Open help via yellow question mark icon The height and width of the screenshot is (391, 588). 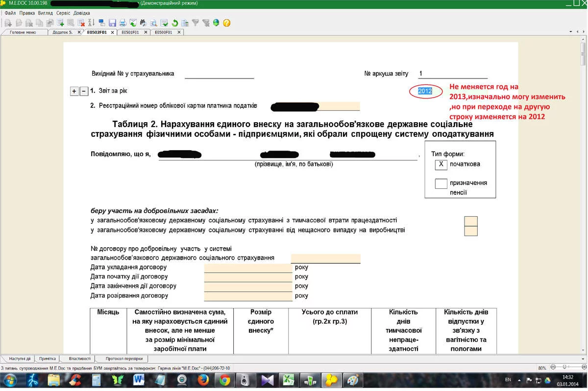click(226, 23)
